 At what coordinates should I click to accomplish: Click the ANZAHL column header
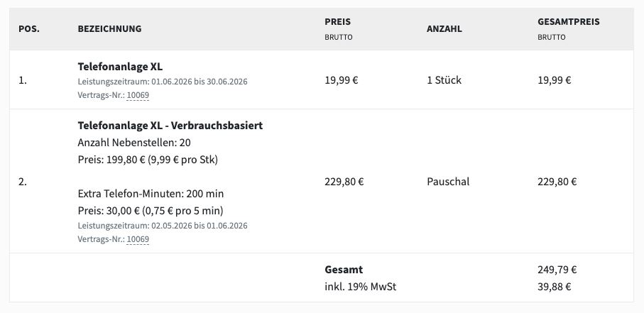coord(444,29)
